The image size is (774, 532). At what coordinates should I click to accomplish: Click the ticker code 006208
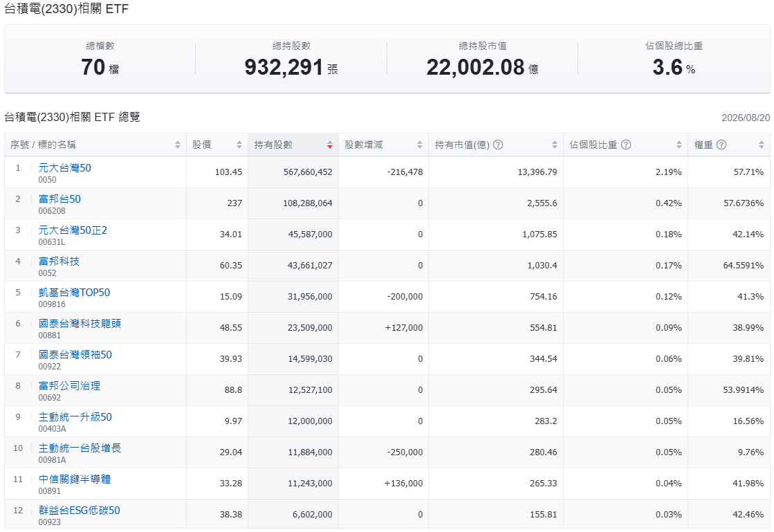point(52,211)
